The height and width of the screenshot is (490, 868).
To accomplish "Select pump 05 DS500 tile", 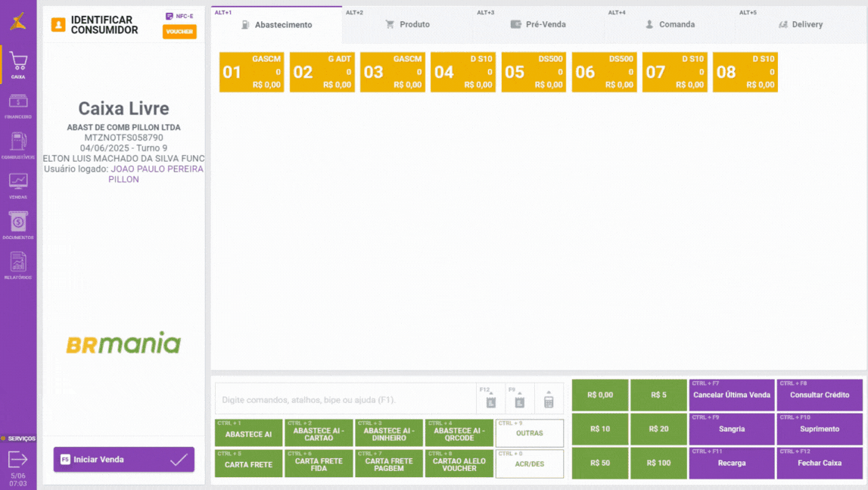I will tap(534, 72).
